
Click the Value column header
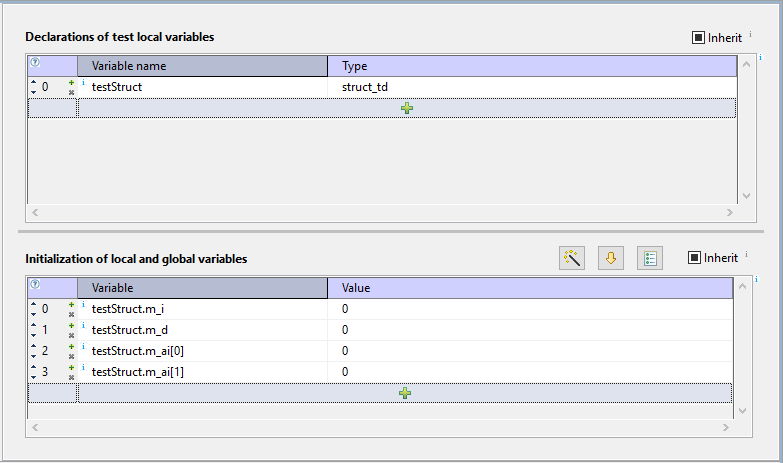click(530, 288)
